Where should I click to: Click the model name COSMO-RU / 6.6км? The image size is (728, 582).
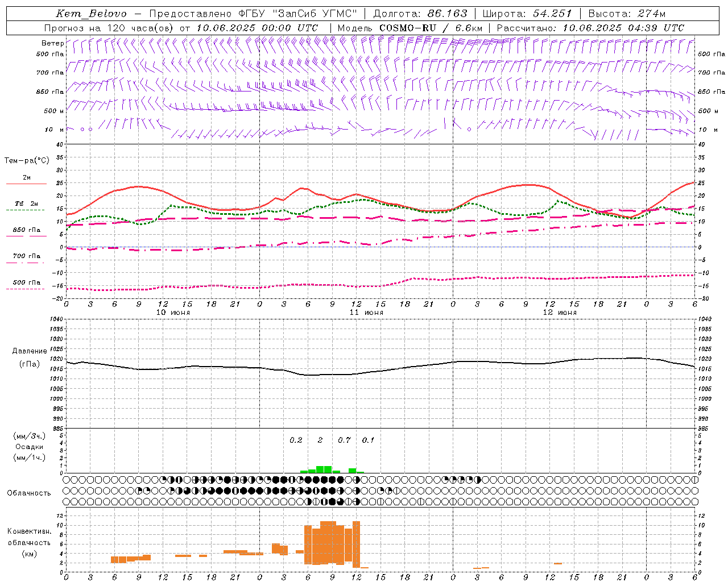pyautogui.click(x=431, y=28)
